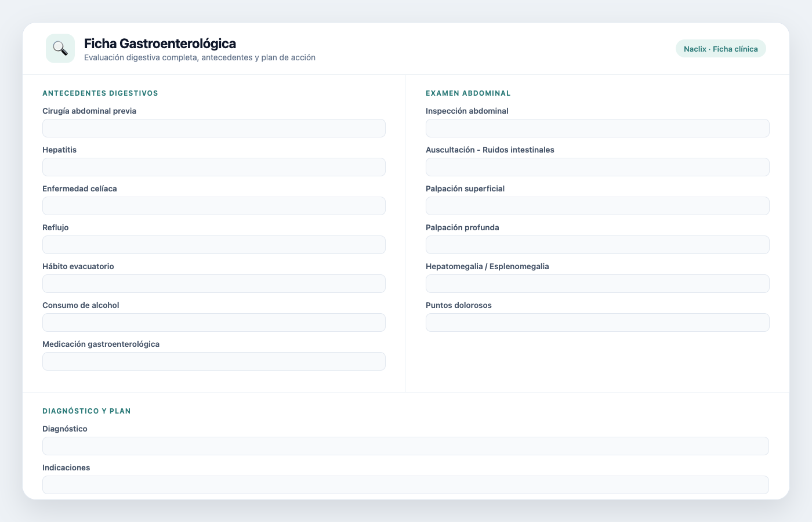Click the EXAMEN ABDOMINAL section heading

point(468,93)
